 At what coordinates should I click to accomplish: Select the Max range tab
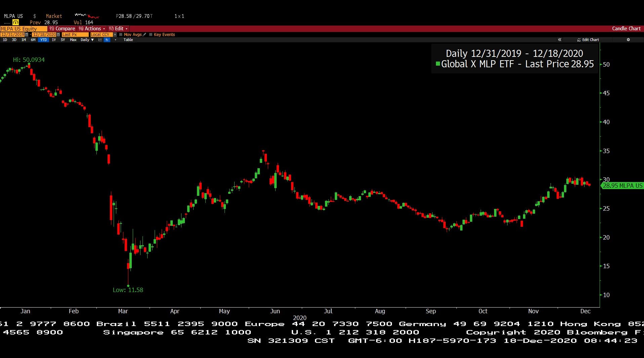(73, 40)
